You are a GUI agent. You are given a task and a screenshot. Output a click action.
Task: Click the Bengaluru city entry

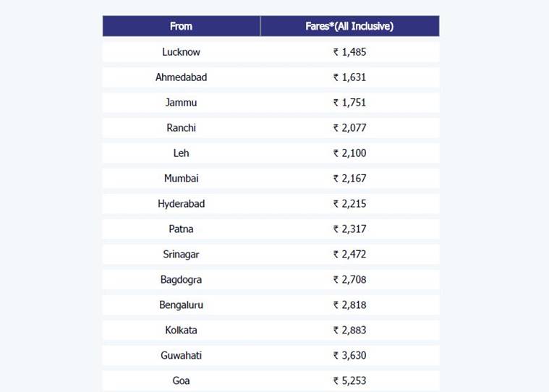click(x=181, y=305)
